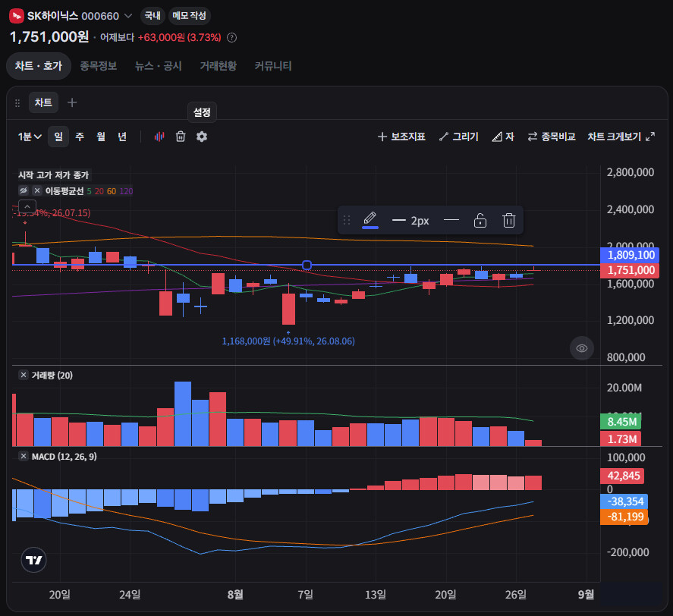Screen dimensions: 673x616
Task: Change chart type with candlestick icon
Action: click(159, 137)
